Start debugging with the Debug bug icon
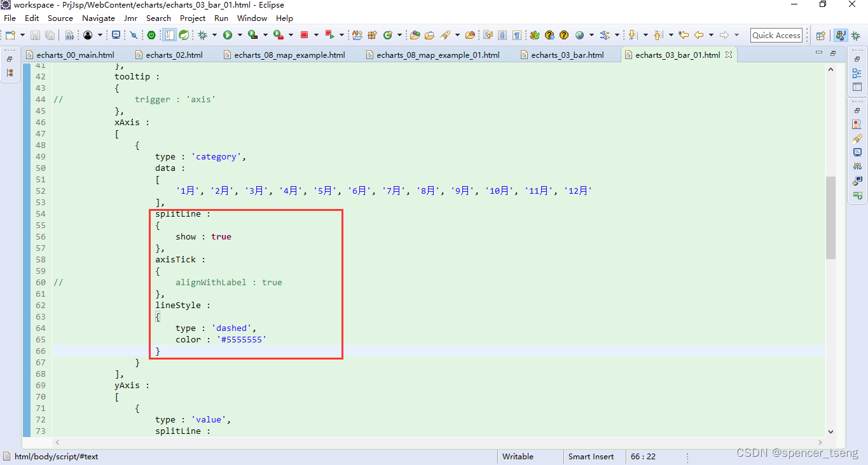This screenshot has width=868, height=465. coord(202,35)
